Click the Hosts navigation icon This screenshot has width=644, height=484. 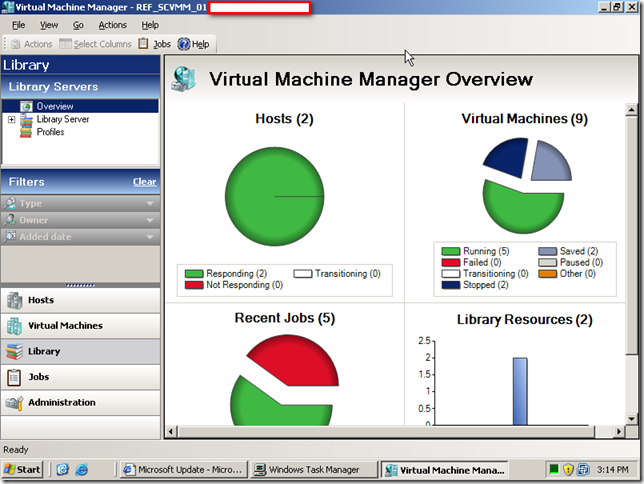tap(14, 300)
